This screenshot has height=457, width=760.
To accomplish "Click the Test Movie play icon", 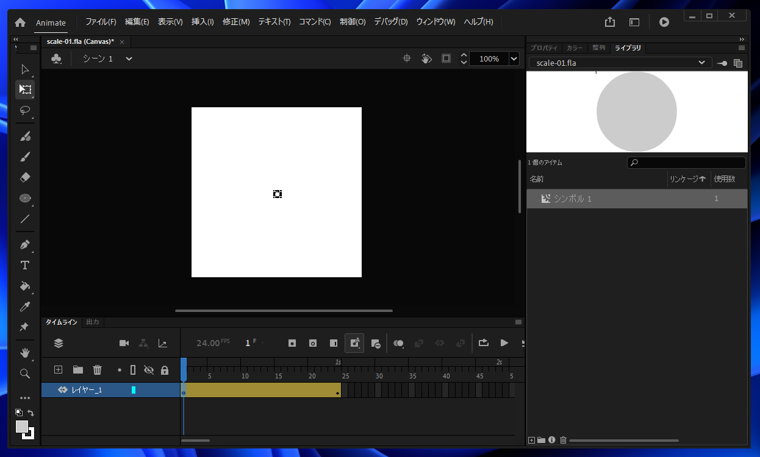I will 664,22.
